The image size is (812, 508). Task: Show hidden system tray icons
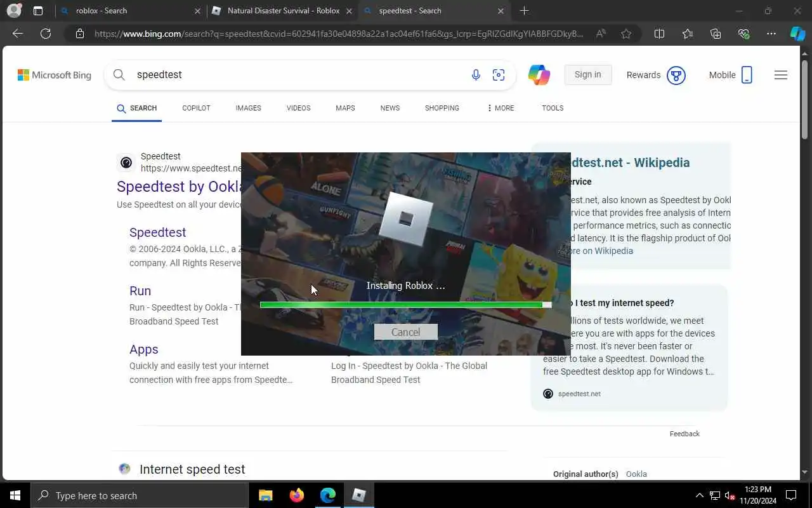point(700,495)
